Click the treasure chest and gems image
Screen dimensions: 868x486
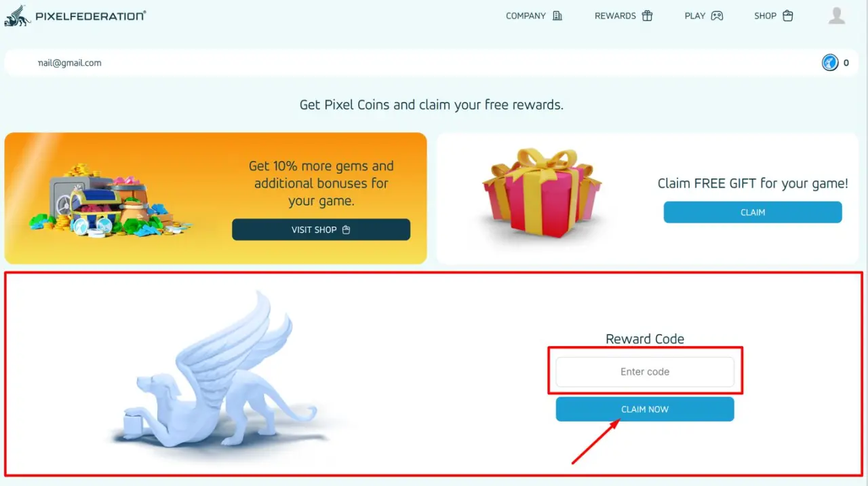[x=108, y=200]
